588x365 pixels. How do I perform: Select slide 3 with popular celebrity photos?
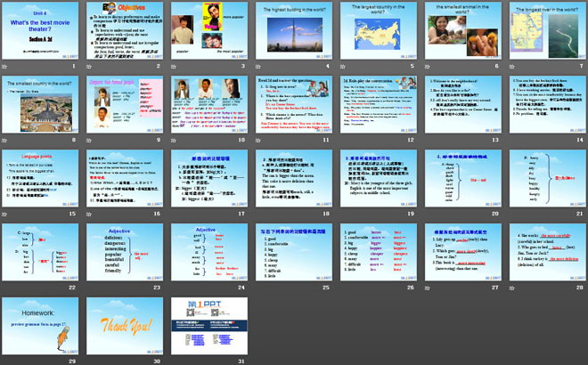pos(209,30)
